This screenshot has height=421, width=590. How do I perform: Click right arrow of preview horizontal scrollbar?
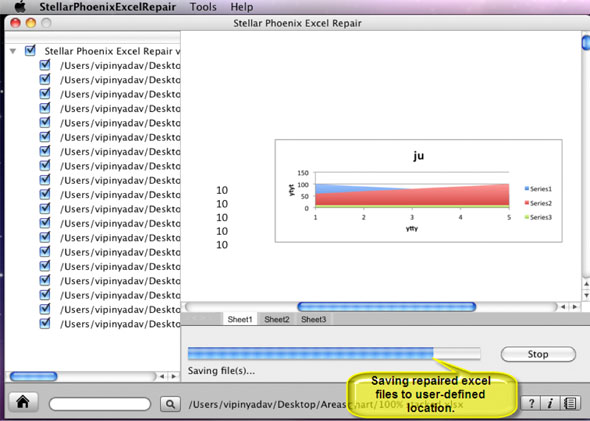(x=575, y=307)
